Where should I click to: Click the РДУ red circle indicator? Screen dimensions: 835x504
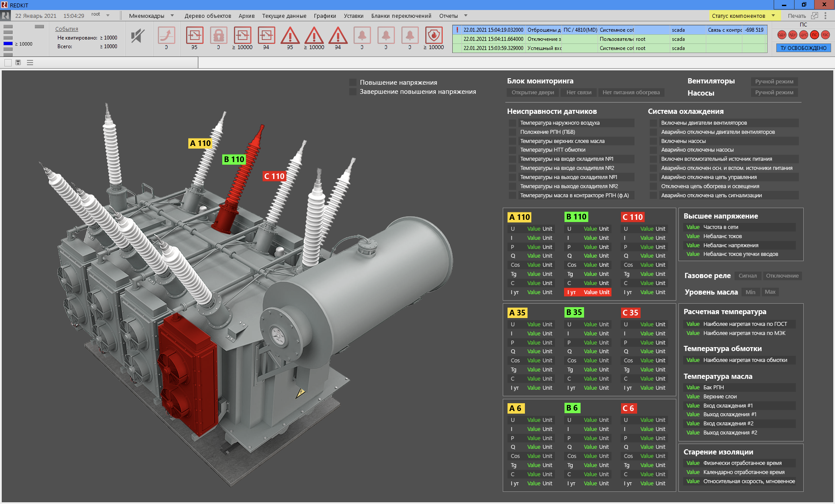click(x=792, y=35)
